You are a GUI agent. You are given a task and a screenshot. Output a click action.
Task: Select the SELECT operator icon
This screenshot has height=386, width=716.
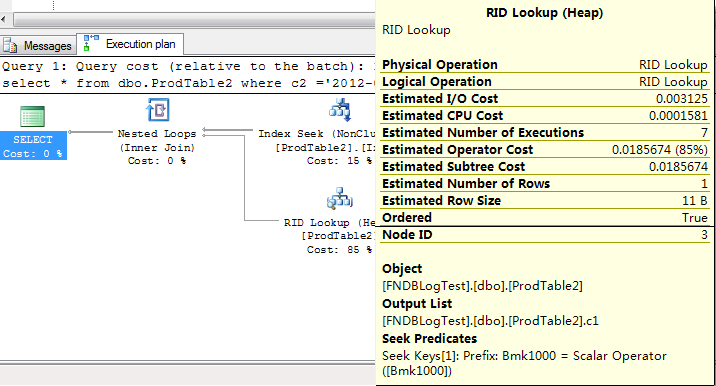[x=32, y=116]
